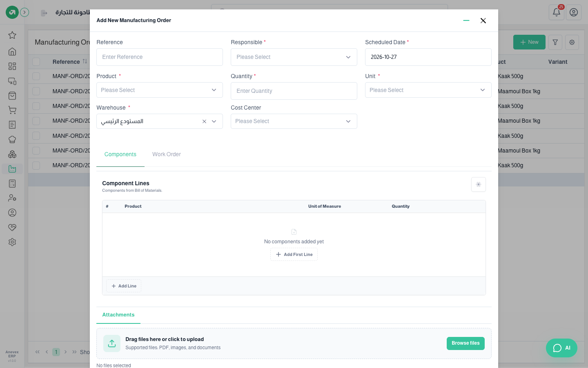
Task: Open the Cost Center dropdown
Action: [294, 121]
